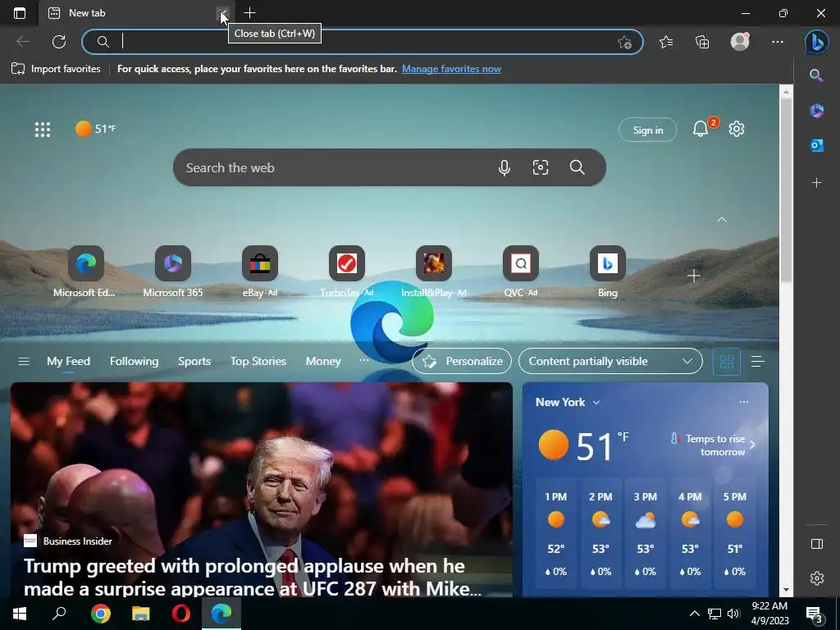This screenshot has width=840, height=630.
Task: Open the feed hamburger menu
Action: coord(24,362)
